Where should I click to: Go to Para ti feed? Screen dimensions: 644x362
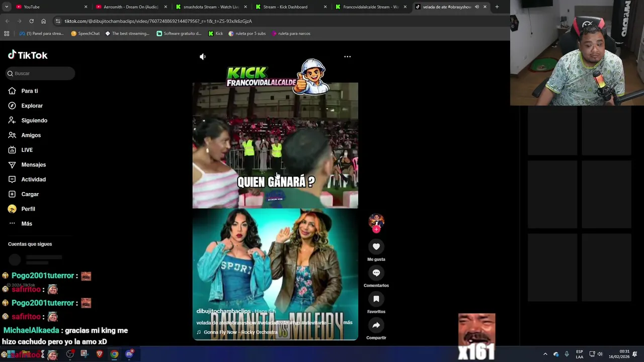tap(23, 91)
